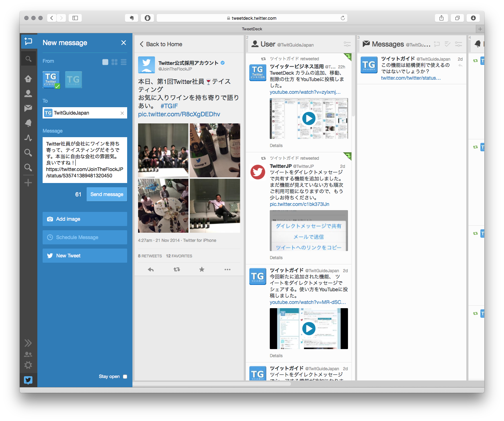Open search column icon just below Activity icon
The image size is (504, 421).
pyautogui.click(x=28, y=153)
